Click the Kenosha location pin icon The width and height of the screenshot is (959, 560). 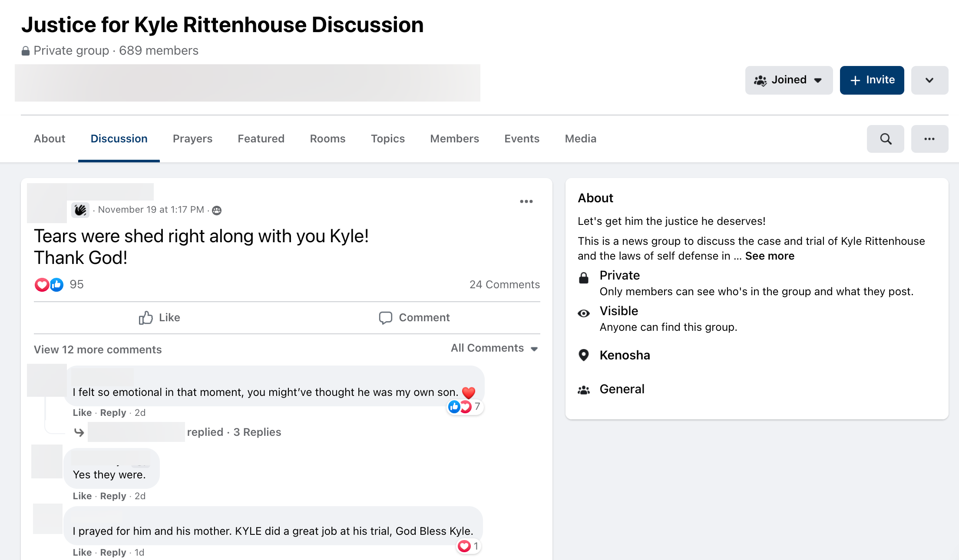tap(584, 355)
